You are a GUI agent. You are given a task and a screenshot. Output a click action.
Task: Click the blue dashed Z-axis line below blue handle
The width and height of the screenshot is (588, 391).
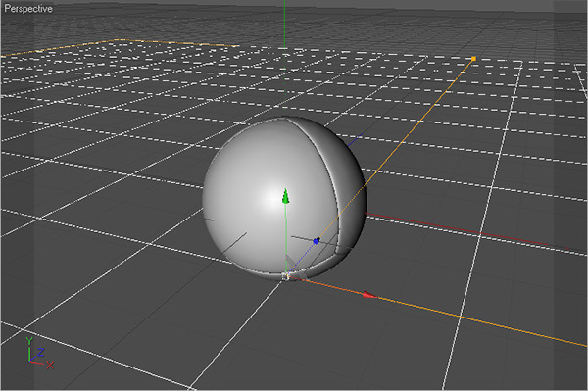click(302, 259)
